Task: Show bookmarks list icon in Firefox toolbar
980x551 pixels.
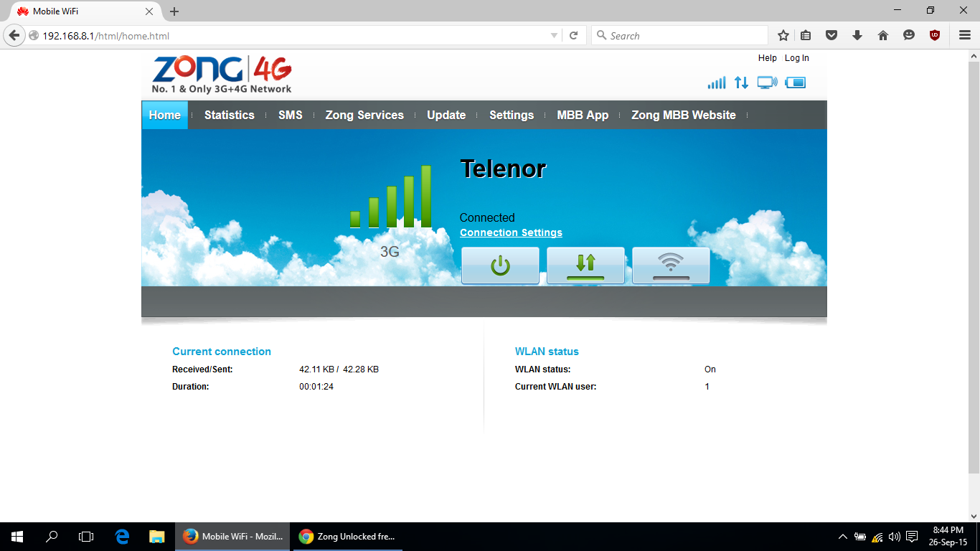Action: click(x=806, y=35)
